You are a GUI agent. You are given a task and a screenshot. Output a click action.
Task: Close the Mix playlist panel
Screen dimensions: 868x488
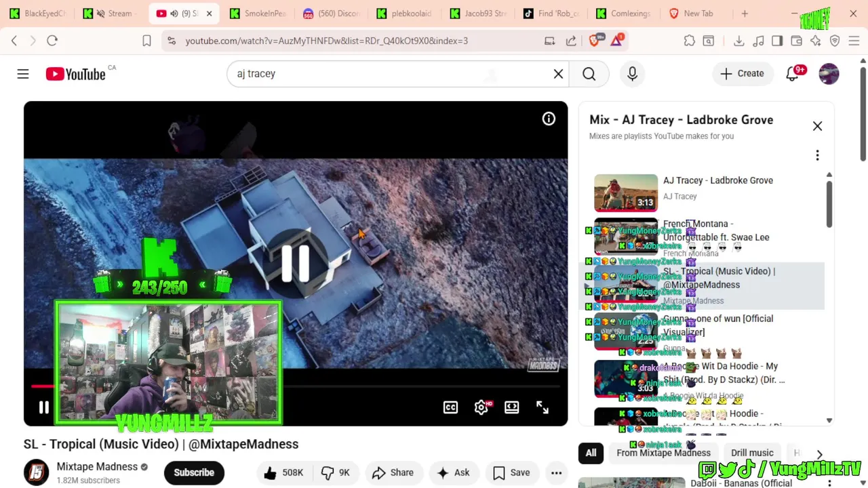pyautogui.click(x=817, y=126)
